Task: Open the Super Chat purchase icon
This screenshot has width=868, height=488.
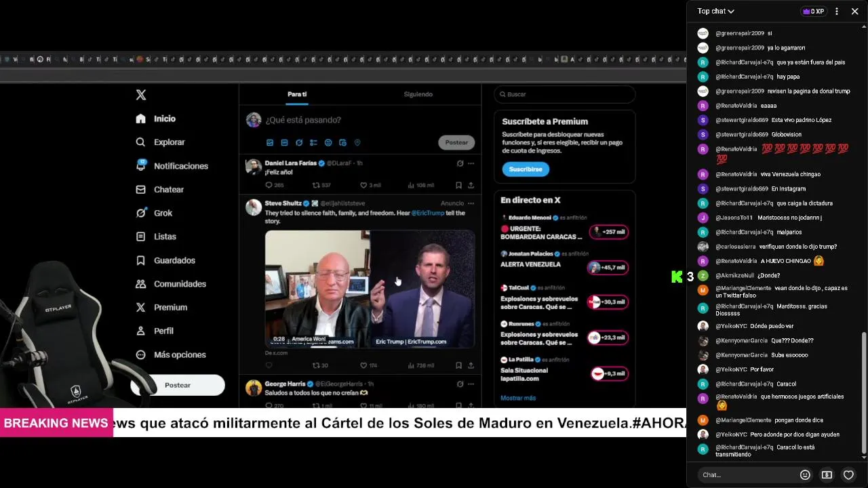Action: 827,475
